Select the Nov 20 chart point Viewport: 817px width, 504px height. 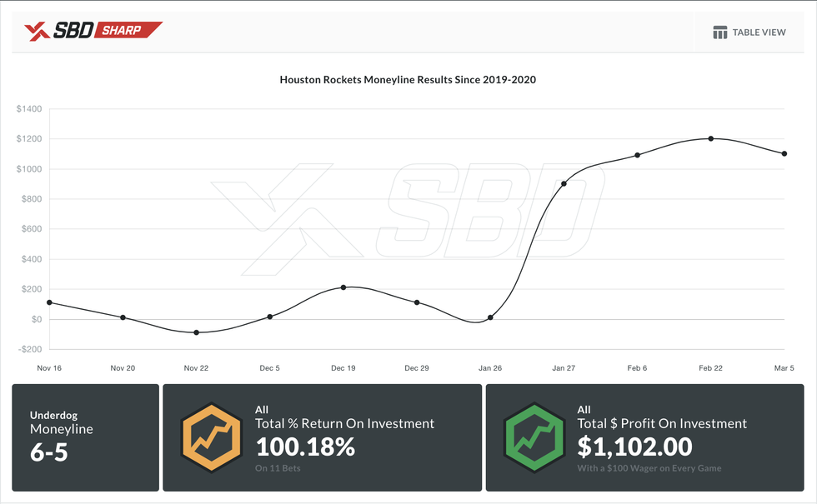(123, 317)
